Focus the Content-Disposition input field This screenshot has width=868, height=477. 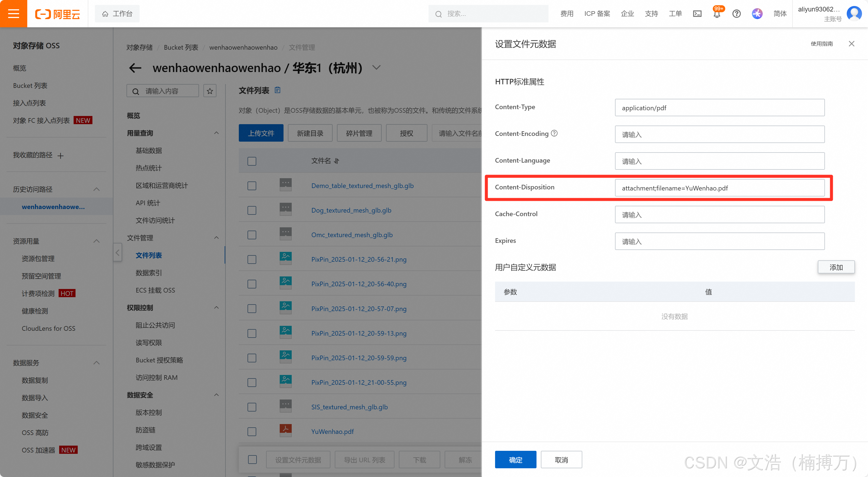pyautogui.click(x=719, y=188)
